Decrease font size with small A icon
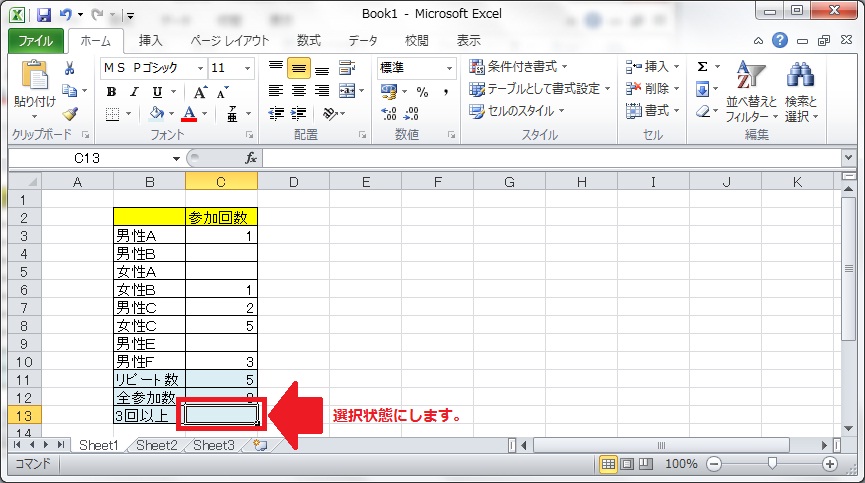Viewport: 865px width, 483px height. 222,93
